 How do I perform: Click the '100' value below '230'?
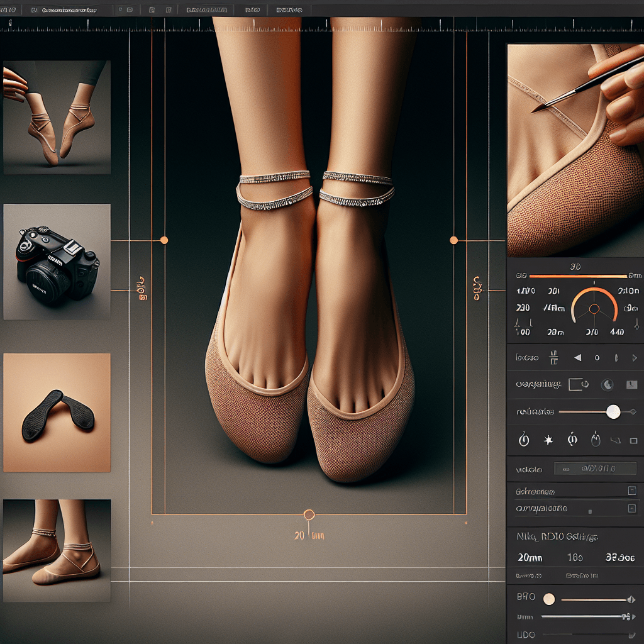(523, 332)
